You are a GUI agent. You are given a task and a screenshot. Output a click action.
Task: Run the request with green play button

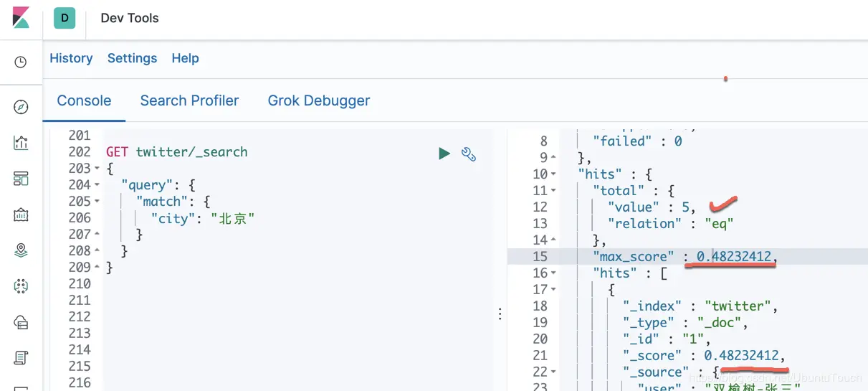tap(444, 153)
